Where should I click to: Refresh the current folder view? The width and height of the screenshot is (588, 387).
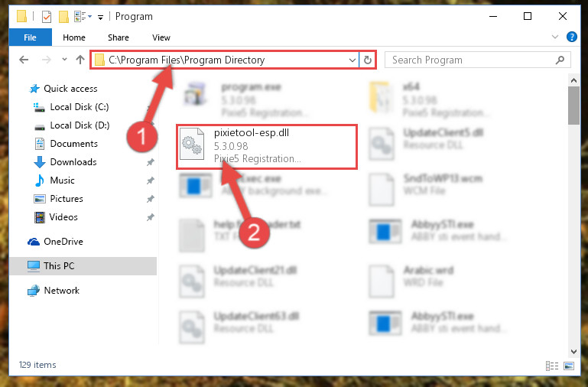tap(368, 60)
